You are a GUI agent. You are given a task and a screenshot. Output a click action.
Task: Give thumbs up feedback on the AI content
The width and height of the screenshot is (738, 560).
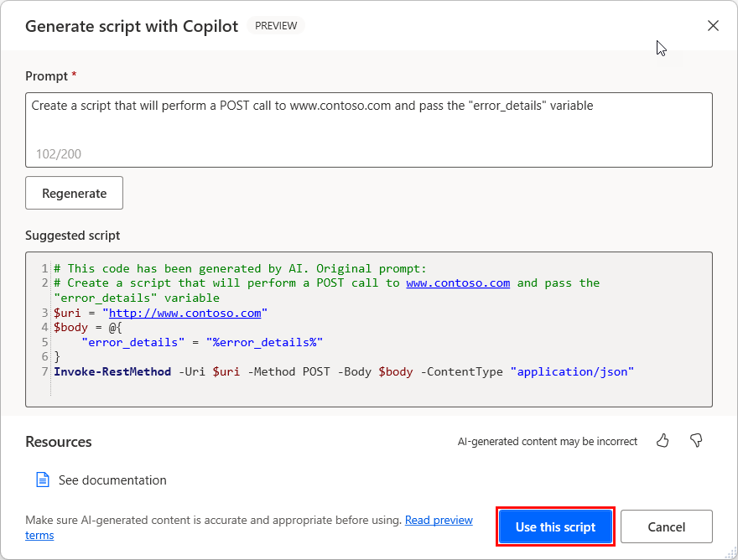[x=663, y=440]
